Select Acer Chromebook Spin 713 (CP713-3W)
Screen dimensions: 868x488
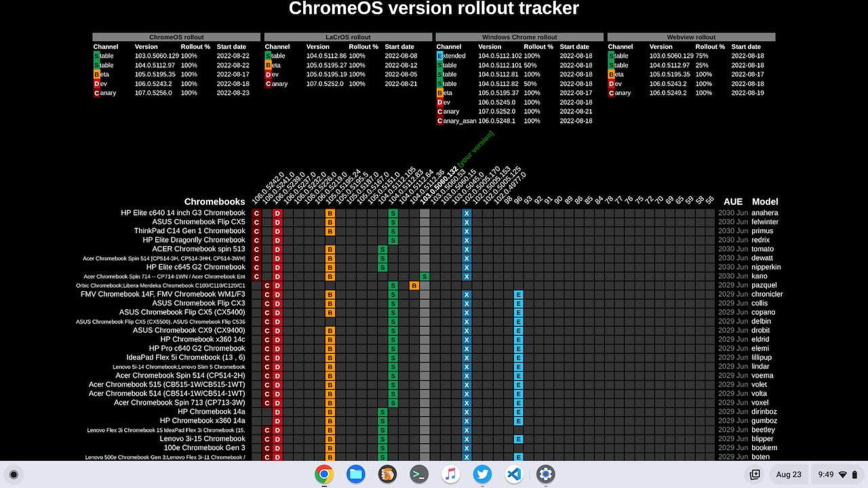point(180,403)
